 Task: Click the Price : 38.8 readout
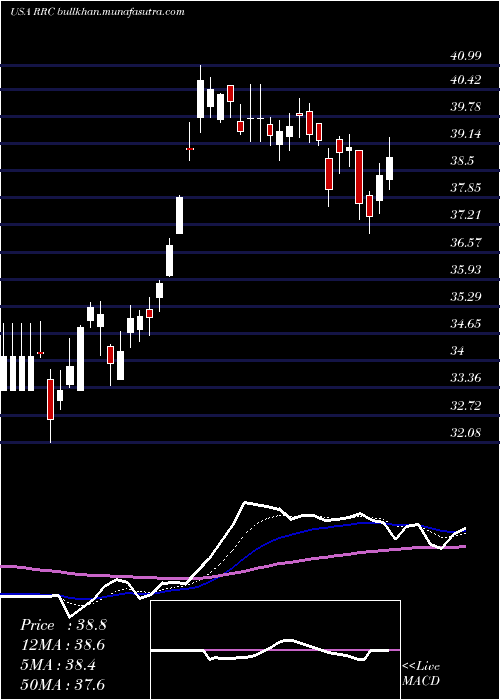[x=63, y=625]
